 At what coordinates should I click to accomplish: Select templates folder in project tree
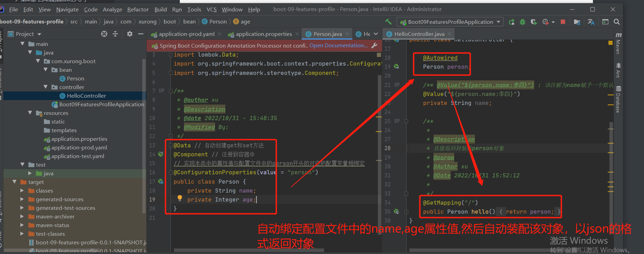64,130
